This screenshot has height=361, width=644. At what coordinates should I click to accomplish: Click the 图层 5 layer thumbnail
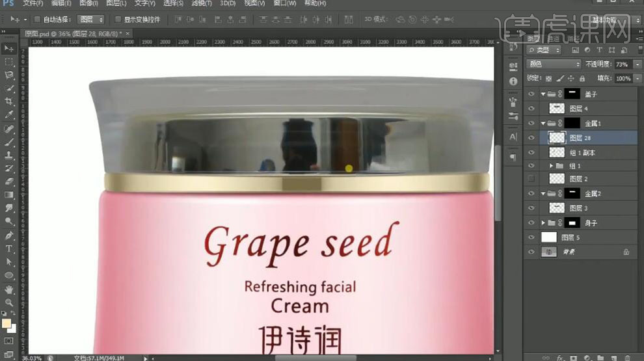click(x=549, y=237)
